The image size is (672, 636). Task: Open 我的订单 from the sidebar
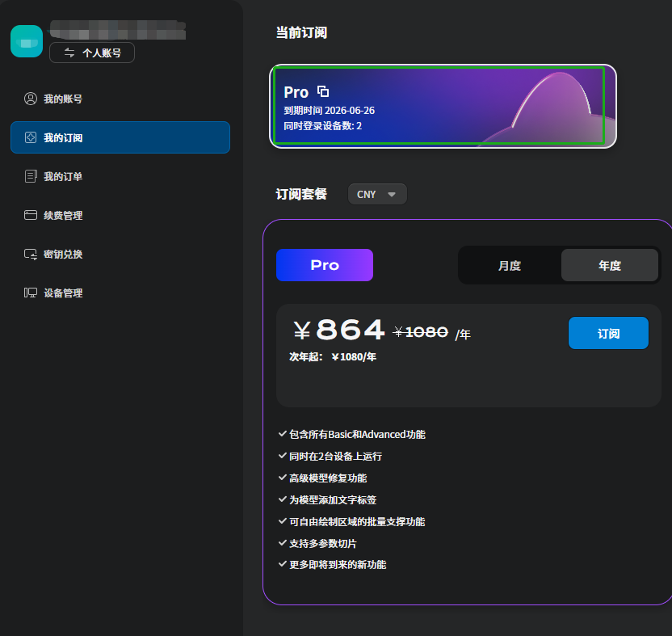point(63,176)
